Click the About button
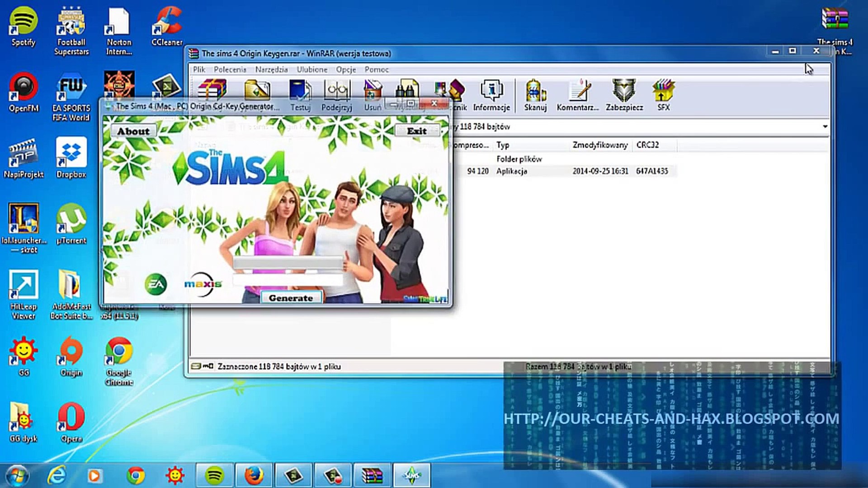The height and width of the screenshot is (488, 868). 133,131
